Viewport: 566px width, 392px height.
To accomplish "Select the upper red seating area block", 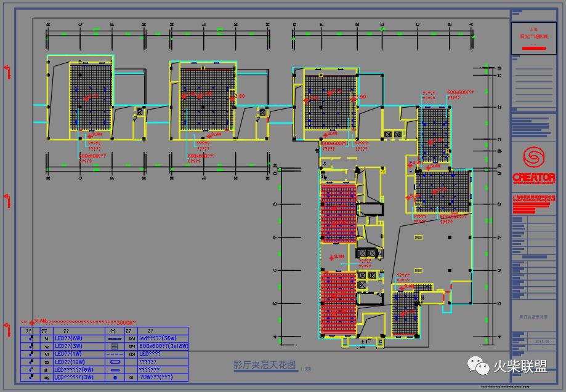I will pyautogui.click(x=338, y=213).
